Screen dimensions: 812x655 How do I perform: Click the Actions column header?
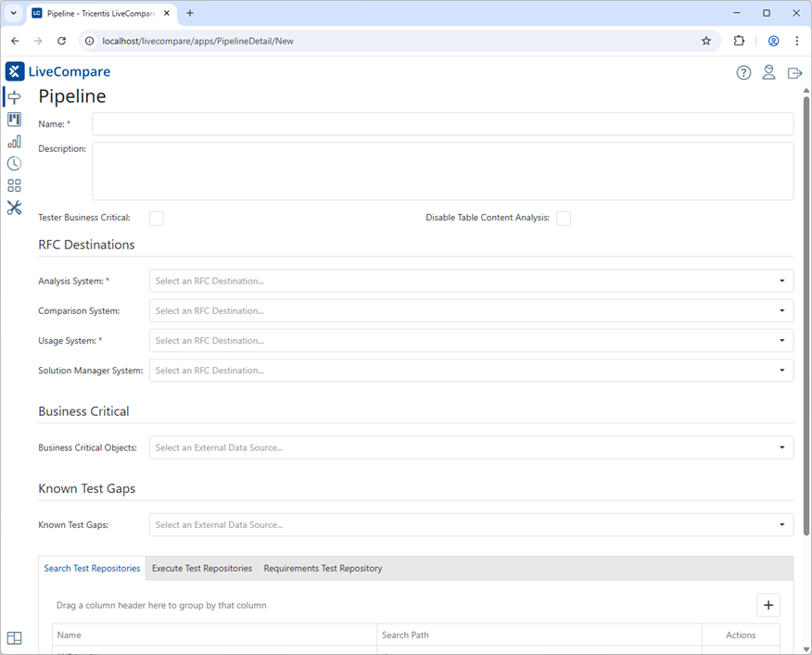pos(741,635)
